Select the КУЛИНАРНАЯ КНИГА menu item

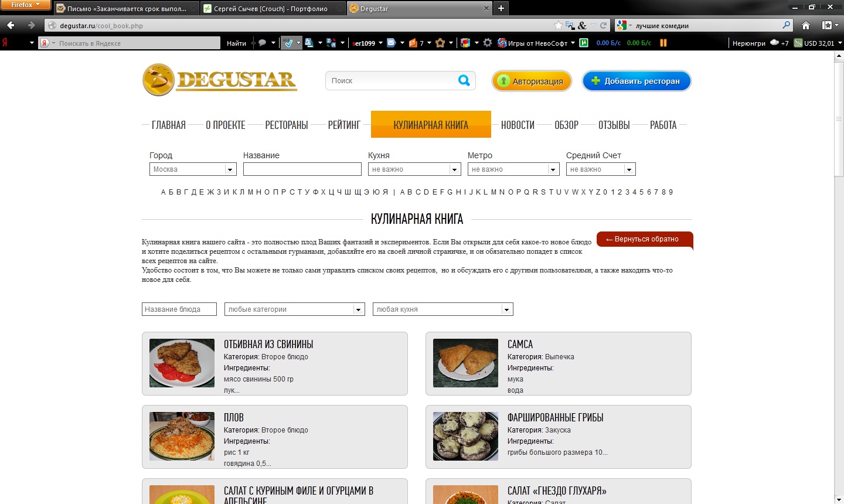[431, 124]
